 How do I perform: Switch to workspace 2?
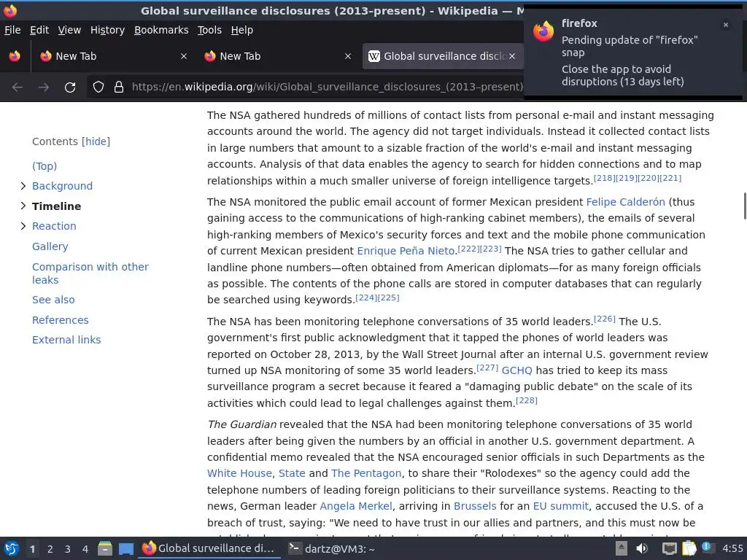(50, 549)
